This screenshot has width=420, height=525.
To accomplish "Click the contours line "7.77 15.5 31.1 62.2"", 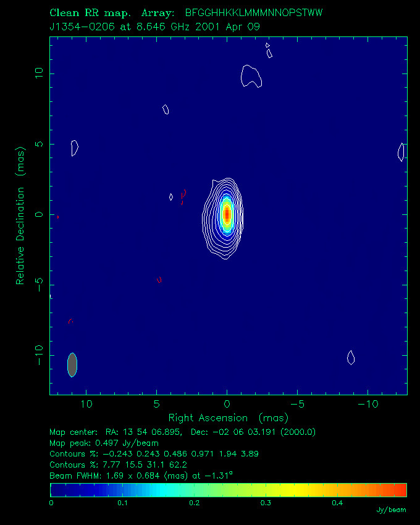I will point(118,464).
